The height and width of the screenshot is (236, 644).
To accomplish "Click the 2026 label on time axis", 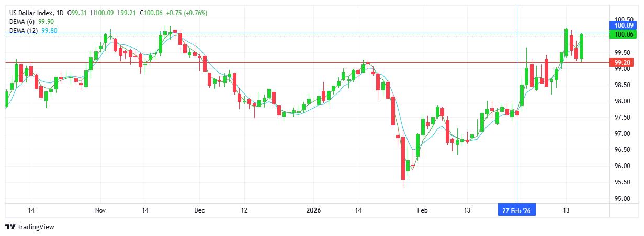I will [x=313, y=210].
